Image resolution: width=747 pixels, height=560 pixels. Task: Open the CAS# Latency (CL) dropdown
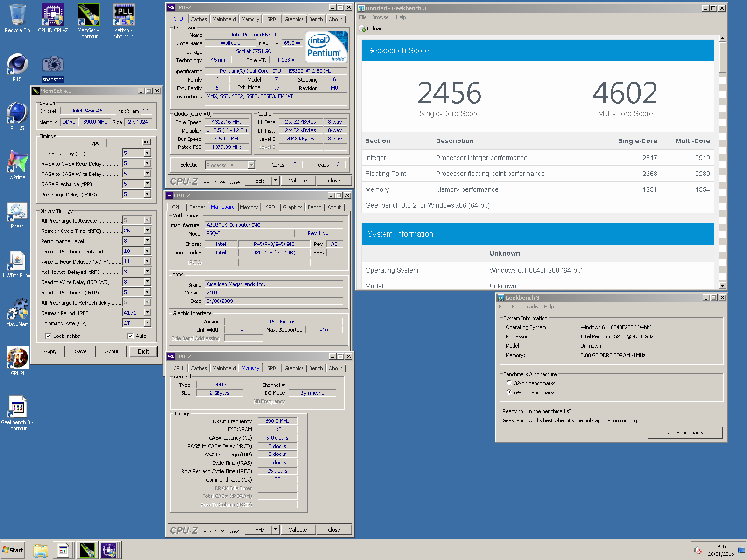pyautogui.click(x=148, y=153)
